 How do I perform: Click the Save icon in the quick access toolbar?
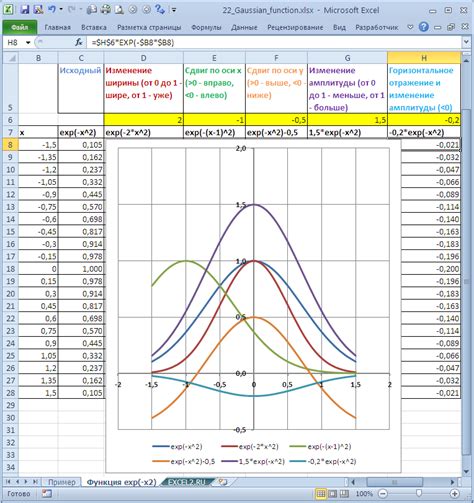pyautogui.click(x=25, y=10)
